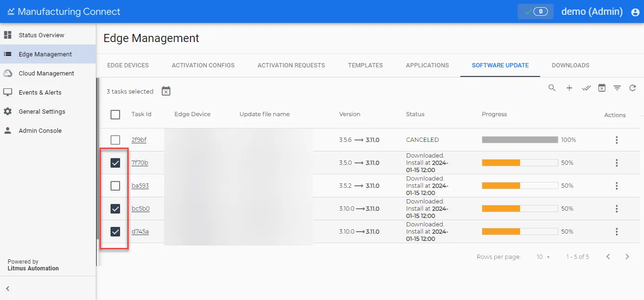Open actions menu for task 7f70b

point(617,163)
